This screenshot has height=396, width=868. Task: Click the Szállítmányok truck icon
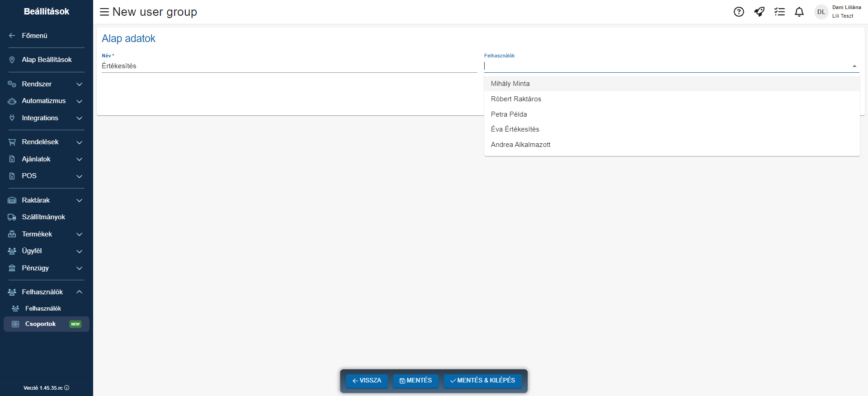[12, 217]
